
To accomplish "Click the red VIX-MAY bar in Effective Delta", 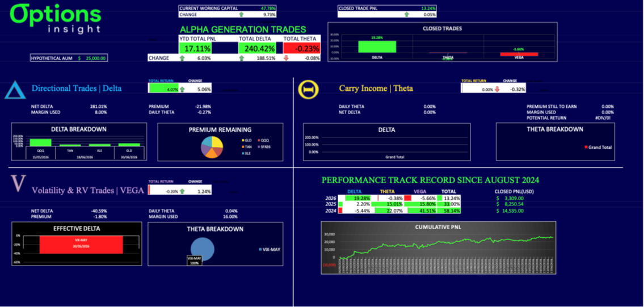I will (81, 244).
